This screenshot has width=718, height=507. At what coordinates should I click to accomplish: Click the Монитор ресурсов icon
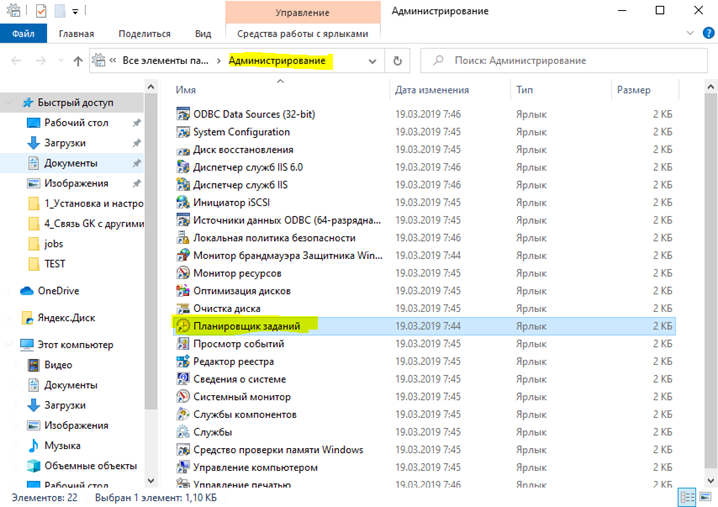(x=183, y=273)
